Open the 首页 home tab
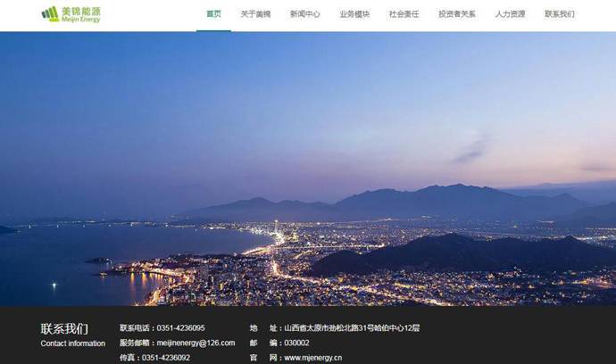This screenshot has width=616, height=364. 213,14
